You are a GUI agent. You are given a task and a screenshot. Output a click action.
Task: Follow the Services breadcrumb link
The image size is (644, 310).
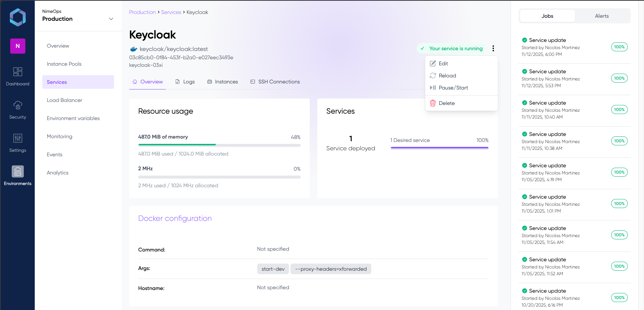click(x=171, y=12)
